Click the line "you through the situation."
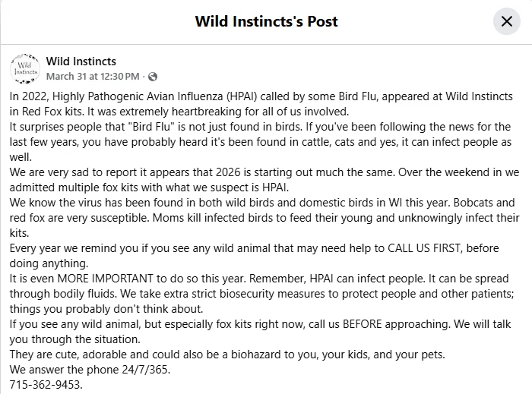This screenshot has width=532, height=394. (x=75, y=339)
